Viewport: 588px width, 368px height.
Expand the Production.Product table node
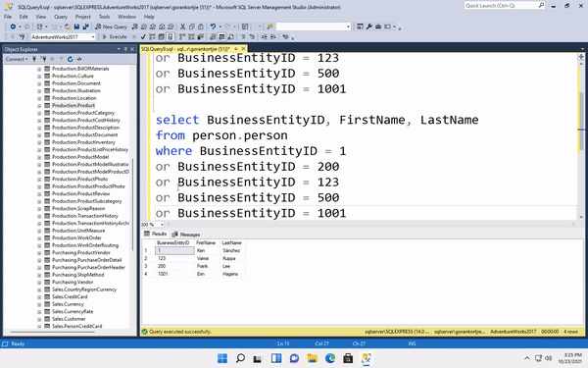tap(39, 106)
